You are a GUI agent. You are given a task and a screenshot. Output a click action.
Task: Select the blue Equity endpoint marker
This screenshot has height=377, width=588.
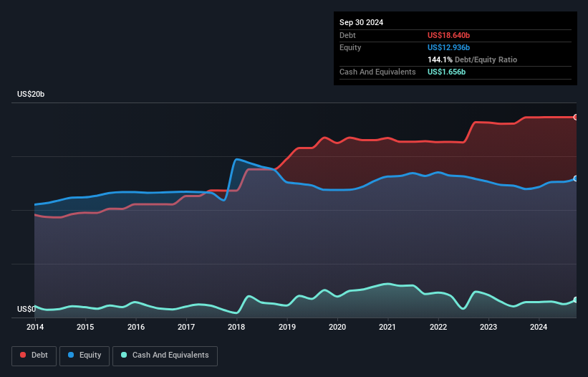point(576,178)
